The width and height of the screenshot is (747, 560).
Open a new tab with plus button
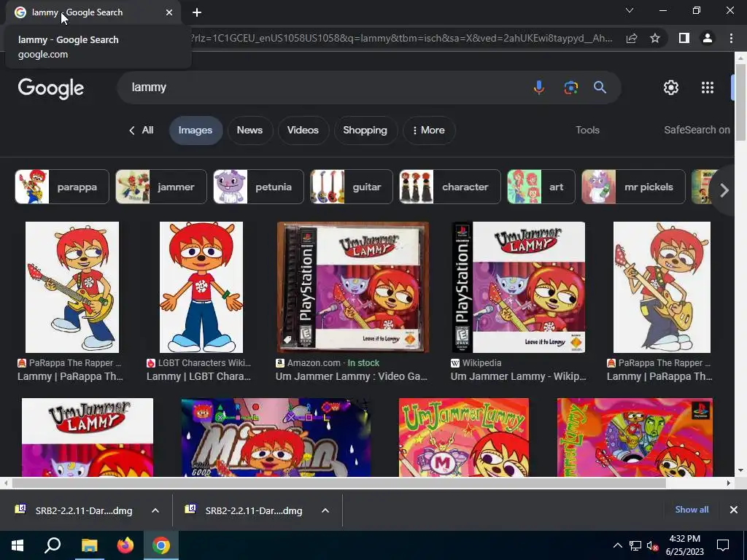coord(197,12)
